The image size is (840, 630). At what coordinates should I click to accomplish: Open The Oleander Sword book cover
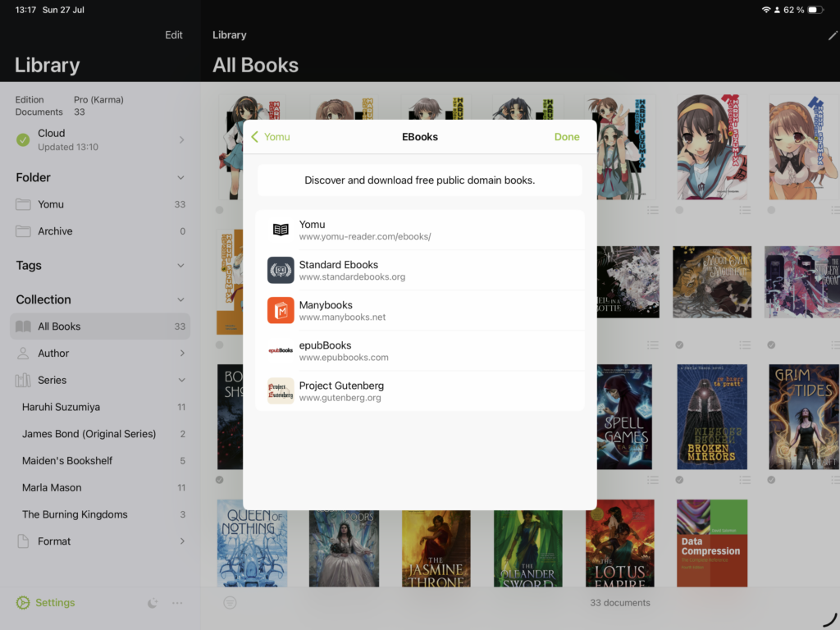tap(528, 549)
